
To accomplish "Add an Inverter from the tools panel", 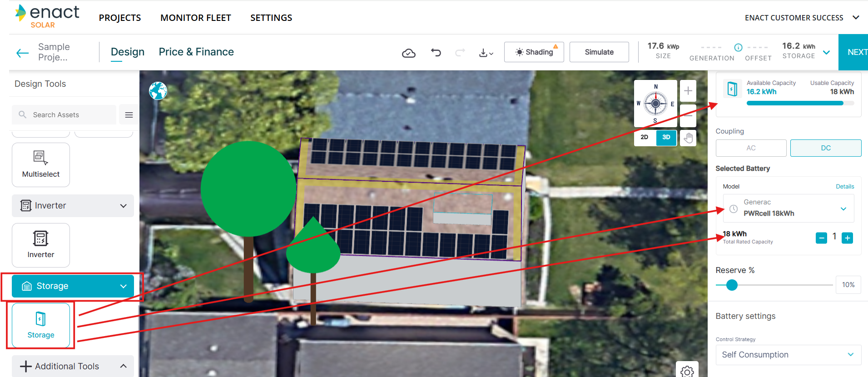I will [41, 245].
